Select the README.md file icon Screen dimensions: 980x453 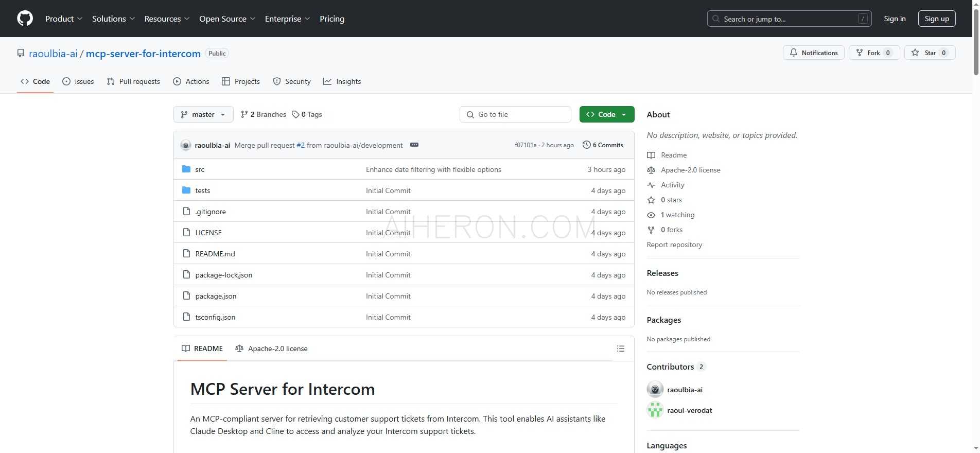(186, 254)
